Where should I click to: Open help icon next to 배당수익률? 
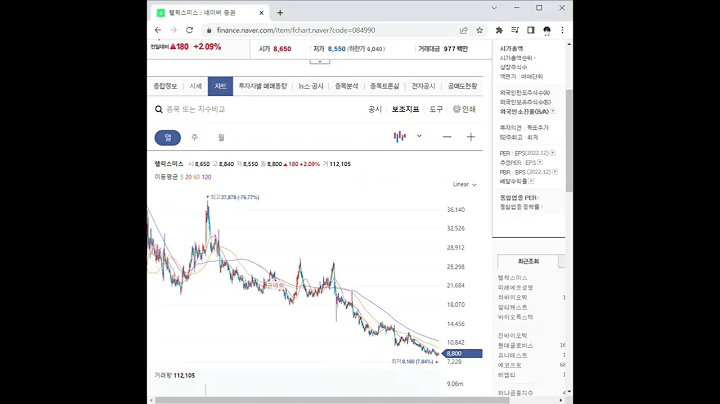tap(531, 181)
